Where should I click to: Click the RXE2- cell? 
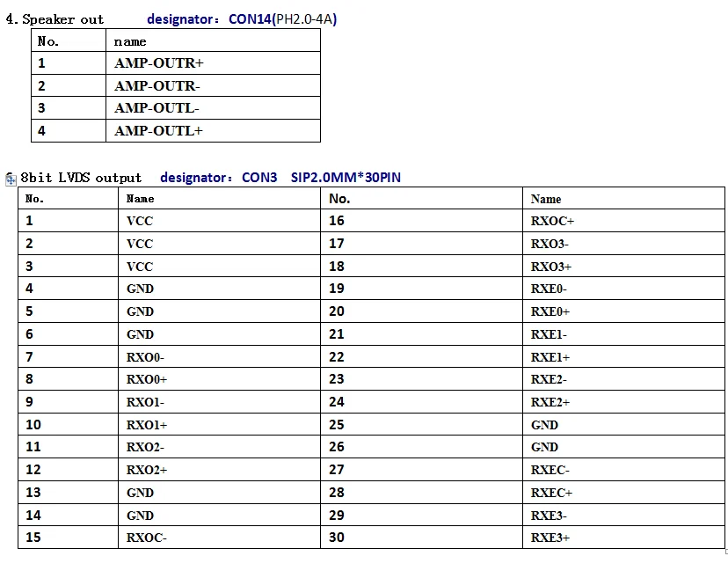point(623,379)
